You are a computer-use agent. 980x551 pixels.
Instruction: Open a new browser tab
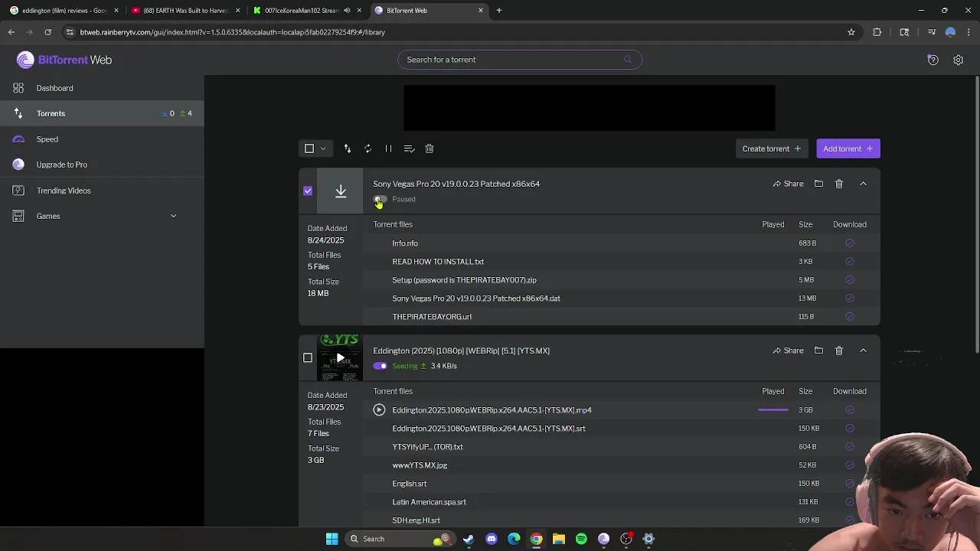[499, 11]
